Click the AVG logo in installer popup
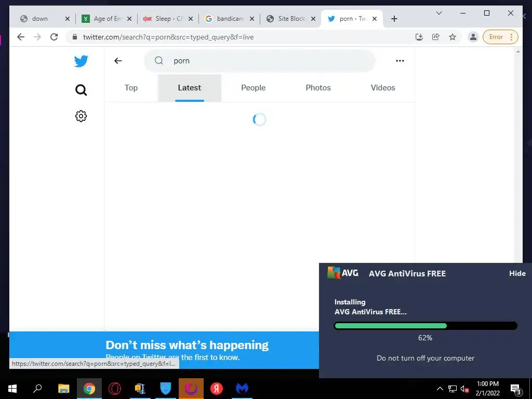532x399 pixels. coord(343,273)
